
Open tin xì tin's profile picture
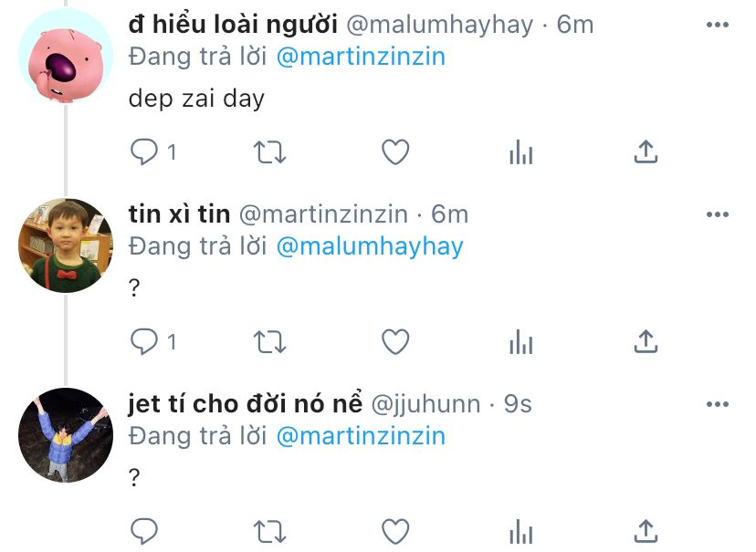[x=66, y=245]
